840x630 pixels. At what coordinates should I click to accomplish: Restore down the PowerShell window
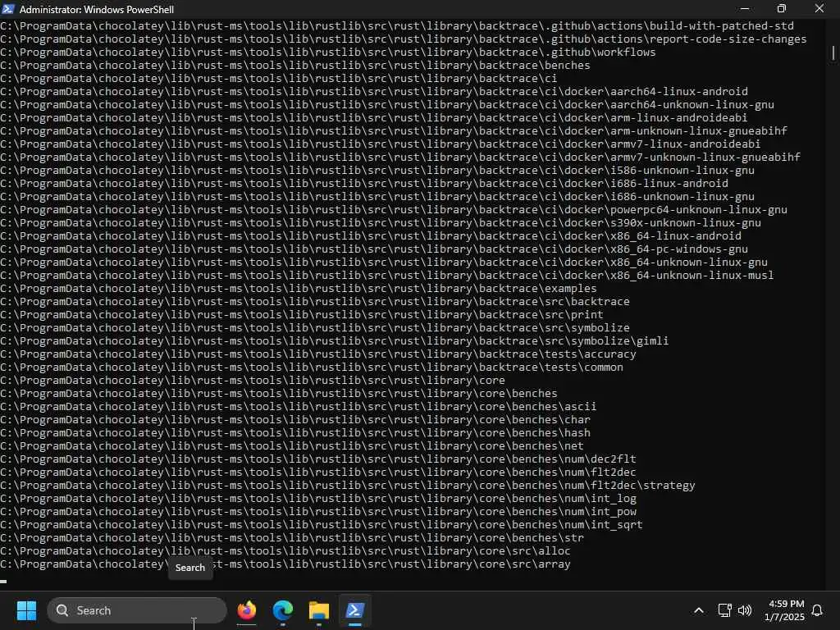click(782, 8)
